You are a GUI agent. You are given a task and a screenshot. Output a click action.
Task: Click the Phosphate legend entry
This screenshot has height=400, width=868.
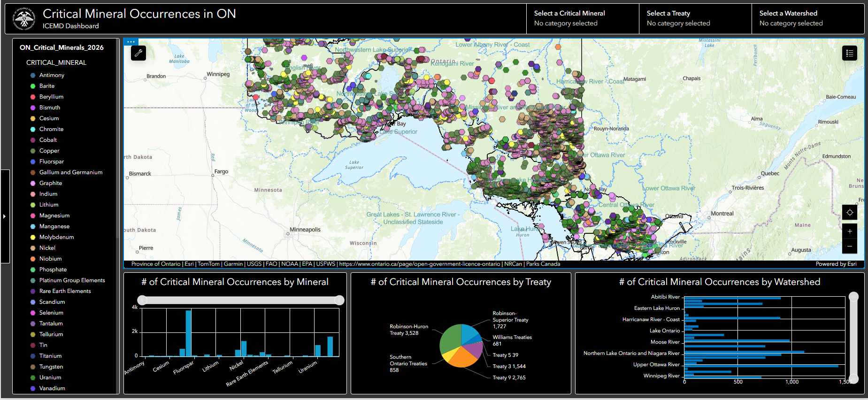pos(53,269)
